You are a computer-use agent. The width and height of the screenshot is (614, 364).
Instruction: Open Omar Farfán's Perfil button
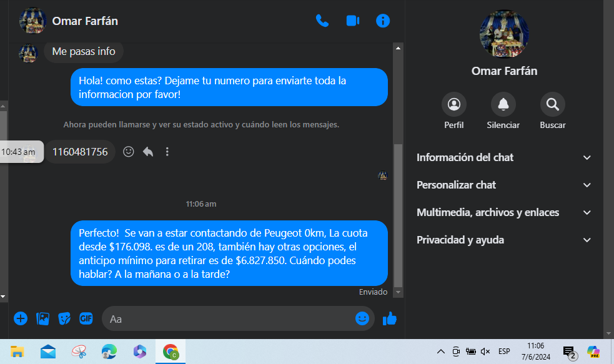click(x=454, y=104)
